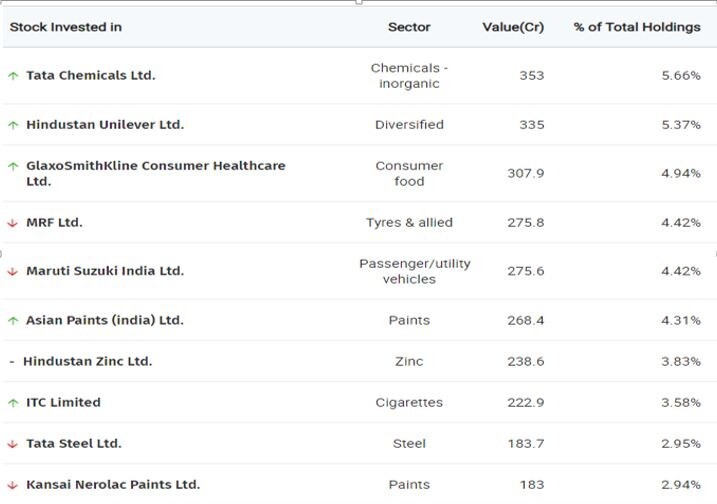Open ITC Limited stock link
717x504 pixels.
coord(63,402)
